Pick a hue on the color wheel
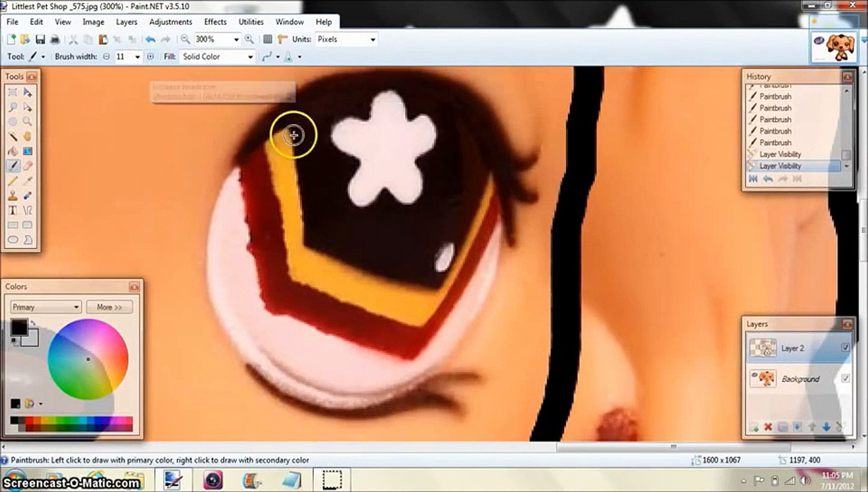The height and width of the screenshot is (492, 868). pos(87,359)
